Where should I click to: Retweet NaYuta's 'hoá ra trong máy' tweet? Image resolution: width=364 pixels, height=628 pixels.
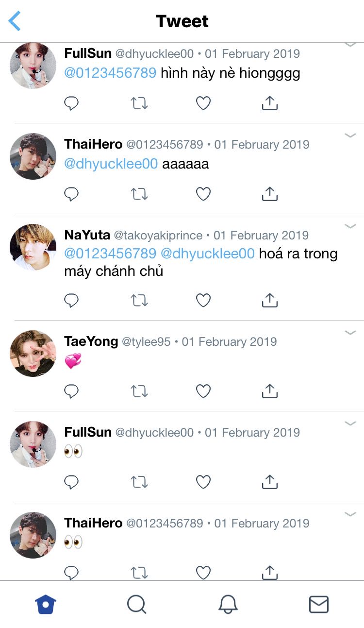139,301
